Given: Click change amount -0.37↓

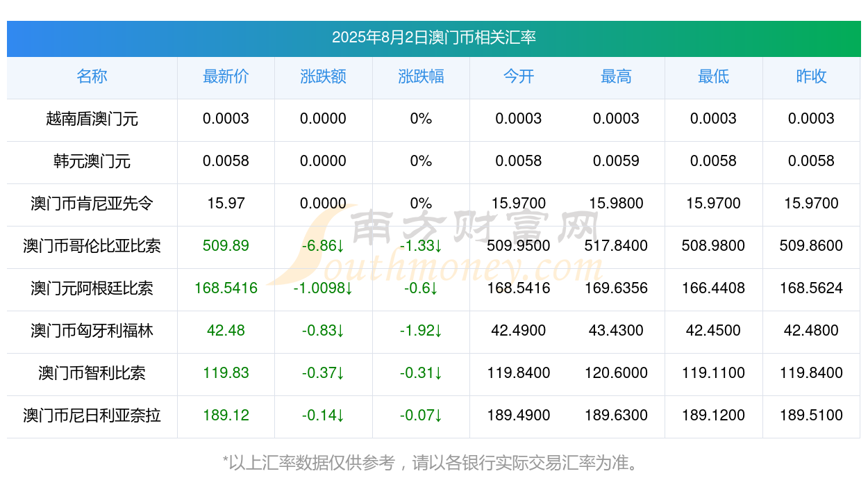Looking at the screenshot, I should [324, 373].
